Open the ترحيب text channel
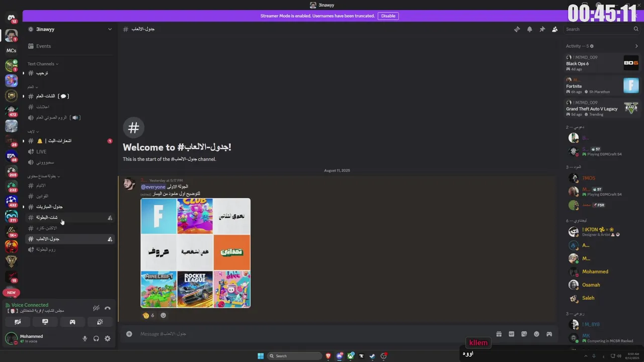Screen dimensions: 644x362 coord(70,73)
